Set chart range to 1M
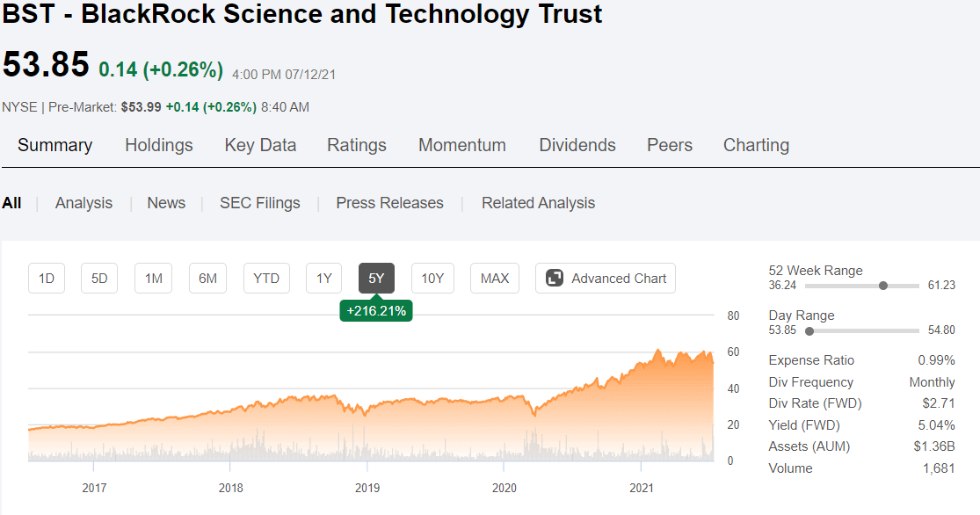The height and width of the screenshot is (515, 980). (x=154, y=278)
